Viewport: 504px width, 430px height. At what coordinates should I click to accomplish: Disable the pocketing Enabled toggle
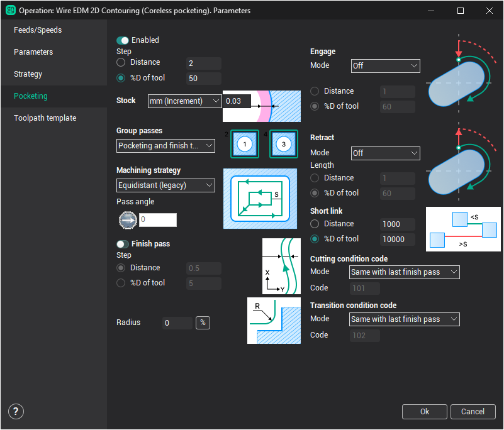click(123, 40)
